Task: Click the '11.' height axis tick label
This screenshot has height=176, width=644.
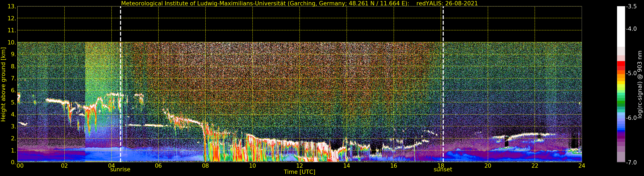Action: (12, 31)
